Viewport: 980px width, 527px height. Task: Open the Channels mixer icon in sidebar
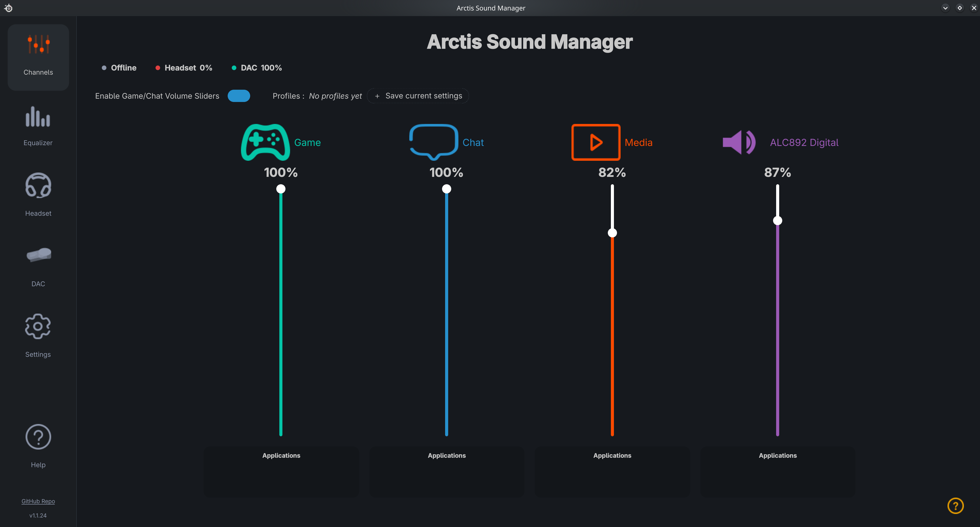38,44
